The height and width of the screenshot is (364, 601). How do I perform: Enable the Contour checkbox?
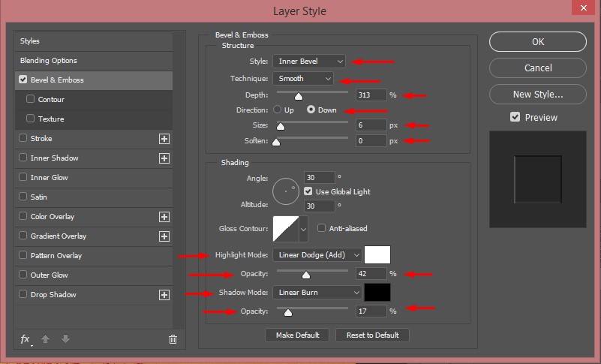(30, 99)
